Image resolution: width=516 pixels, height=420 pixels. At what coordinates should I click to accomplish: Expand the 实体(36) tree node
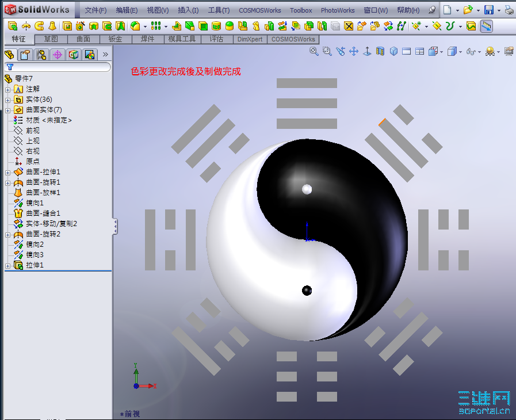(x=7, y=100)
